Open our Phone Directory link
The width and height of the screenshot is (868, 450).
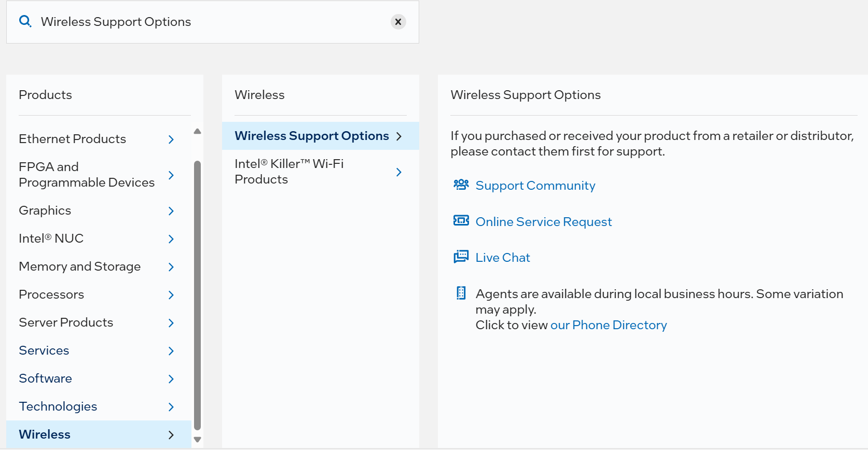point(608,325)
